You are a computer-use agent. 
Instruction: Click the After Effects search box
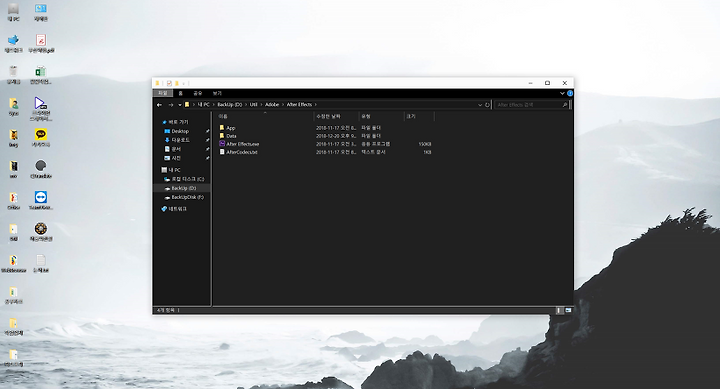click(x=532, y=105)
